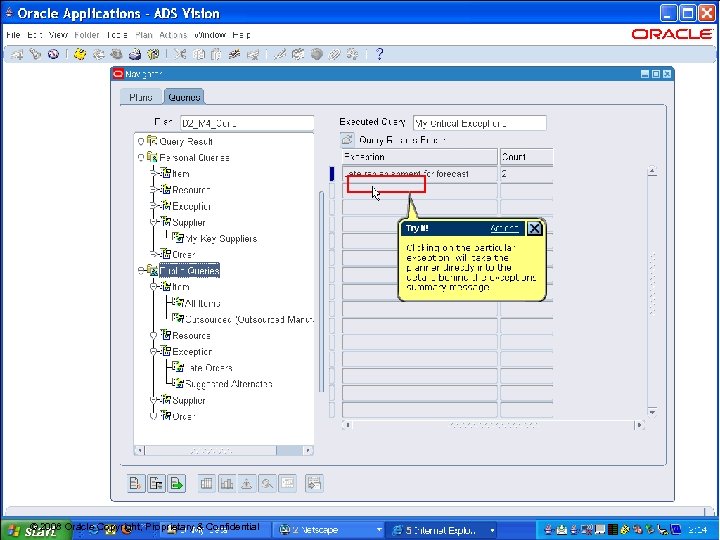This screenshot has width=720, height=540.
Task: Click the yellow Save toolbar icon
Action: pyautogui.click(x=80, y=54)
